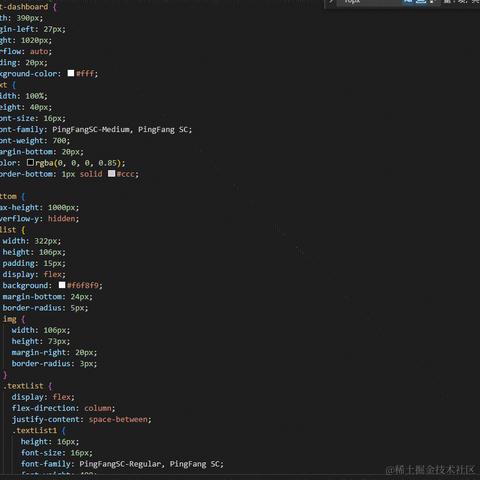Open the rgba(0, 0, 0, 0.85) color swatch
Image resolution: width=480 pixels, height=480 pixels.
tap(30, 162)
